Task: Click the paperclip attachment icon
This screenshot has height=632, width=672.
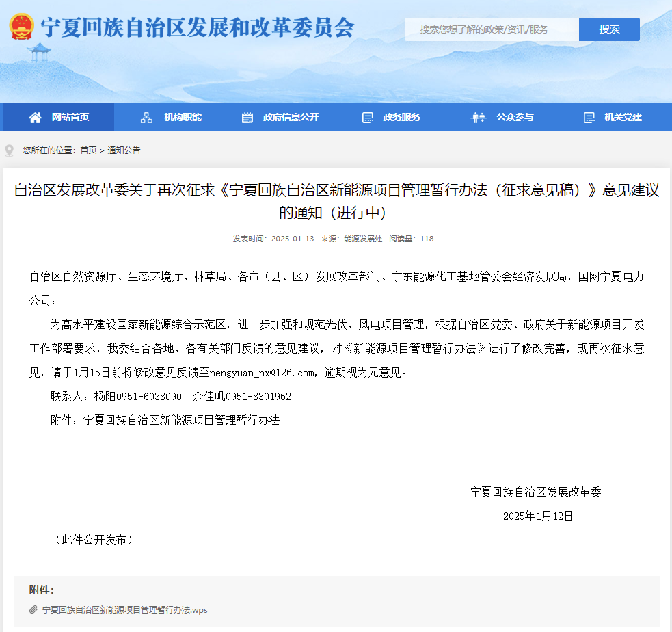Action: point(33,609)
